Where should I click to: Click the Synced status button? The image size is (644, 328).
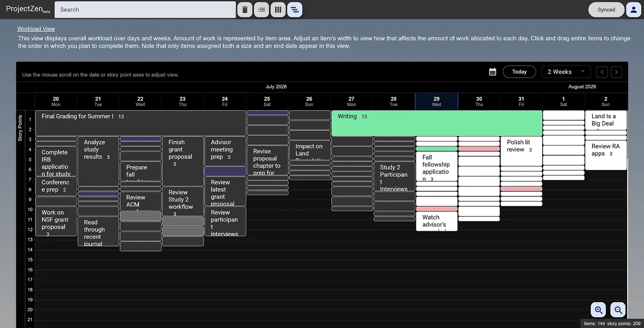pyautogui.click(x=606, y=9)
